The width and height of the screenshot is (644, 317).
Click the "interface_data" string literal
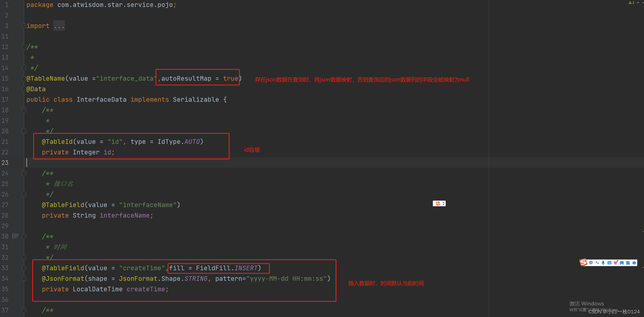(x=126, y=79)
